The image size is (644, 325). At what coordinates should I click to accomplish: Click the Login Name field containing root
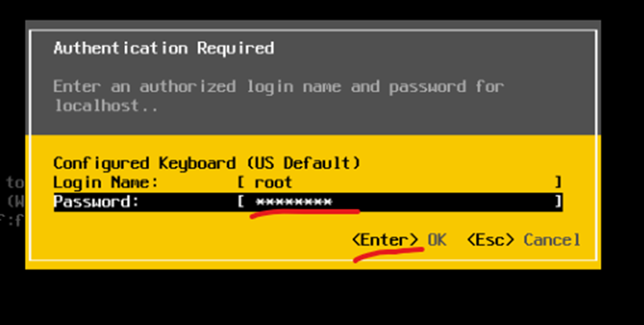point(399,183)
